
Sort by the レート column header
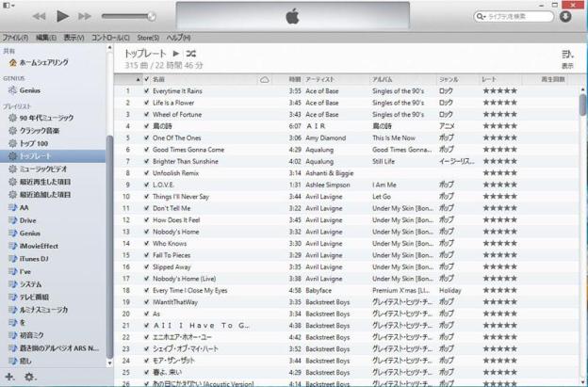[x=489, y=79]
